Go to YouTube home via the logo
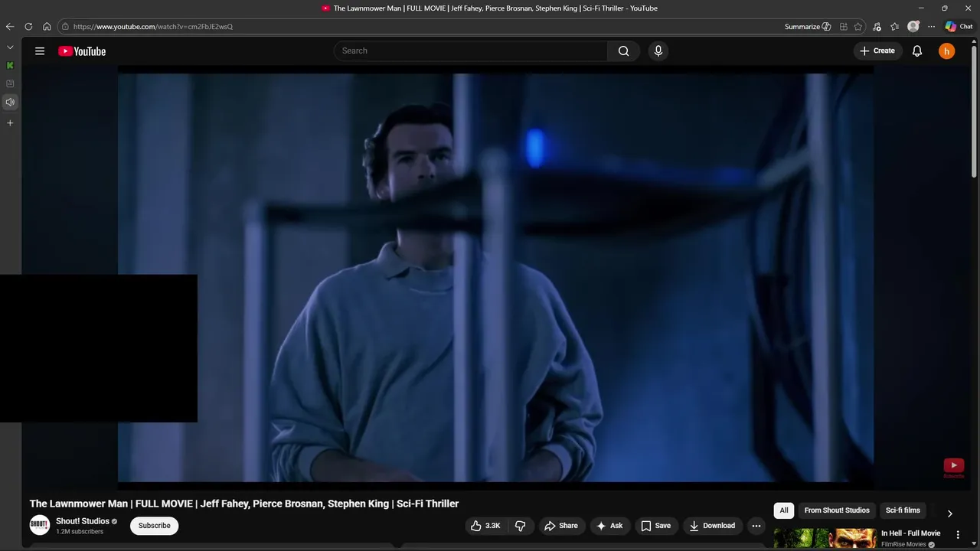Image resolution: width=980 pixels, height=551 pixels. (82, 51)
